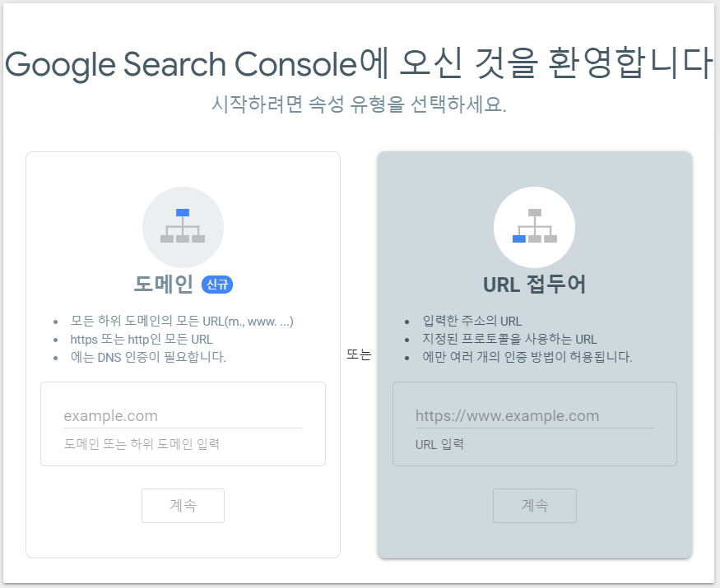Click text '모든 하위 도메인의 모든 URL(m., www. ...)'
The height and width of the screenshot is (588, 720).
182,321
